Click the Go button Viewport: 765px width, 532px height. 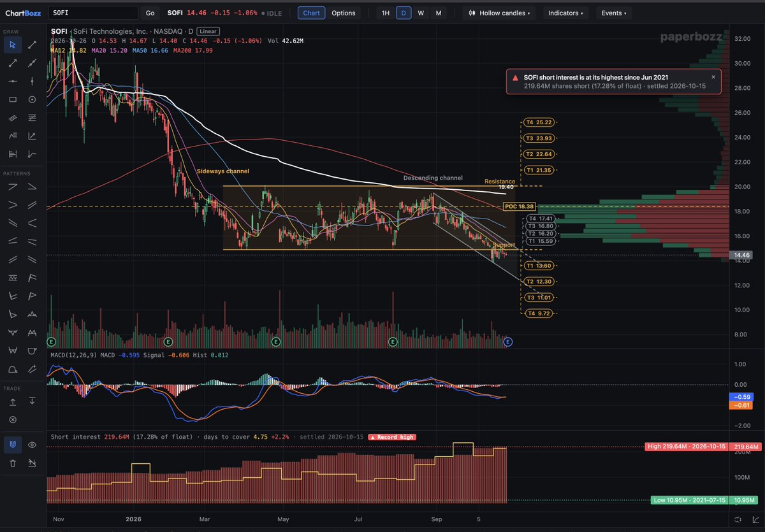(x=150, y=13)
